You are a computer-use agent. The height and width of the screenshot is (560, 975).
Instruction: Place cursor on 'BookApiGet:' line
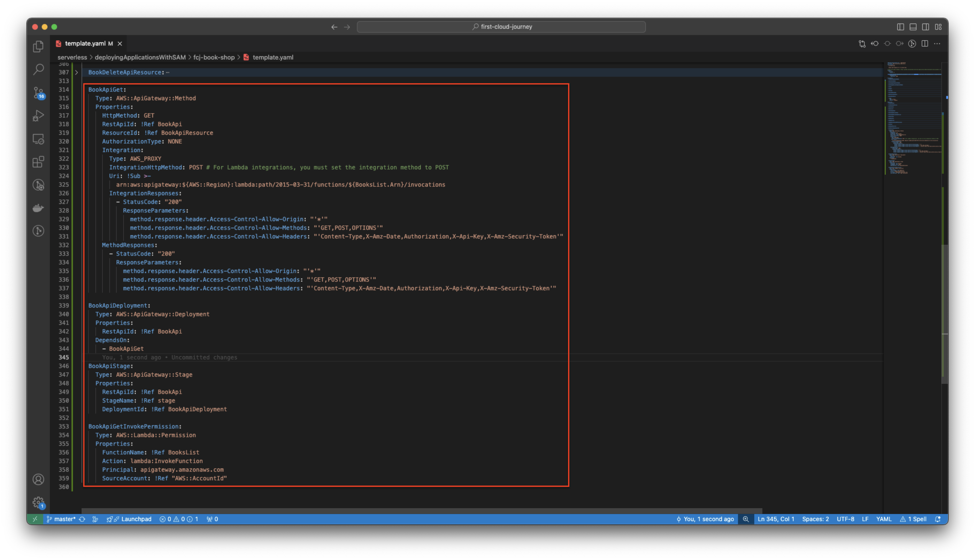(x=107, y=90)
